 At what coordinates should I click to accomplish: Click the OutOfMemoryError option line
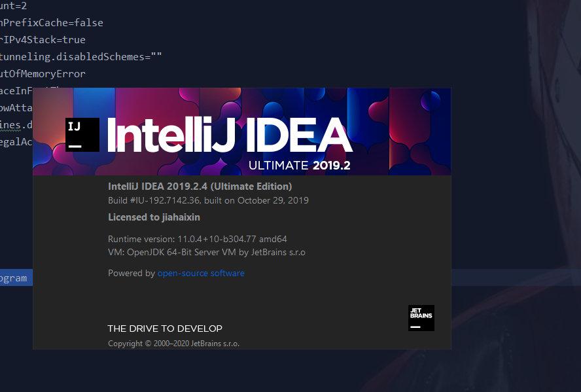(43, 73)
